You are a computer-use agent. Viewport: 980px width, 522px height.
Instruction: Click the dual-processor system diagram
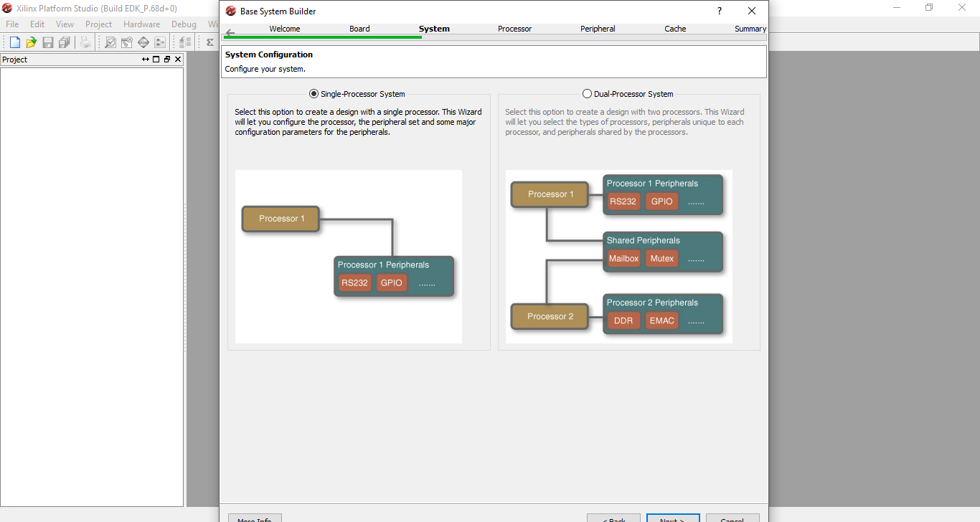(619, 257)
